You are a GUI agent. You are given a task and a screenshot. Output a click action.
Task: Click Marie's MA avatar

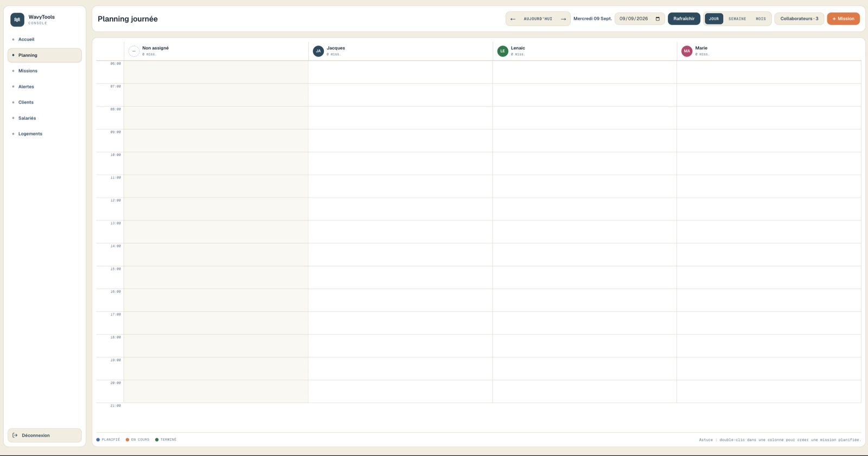pos(687,51)
